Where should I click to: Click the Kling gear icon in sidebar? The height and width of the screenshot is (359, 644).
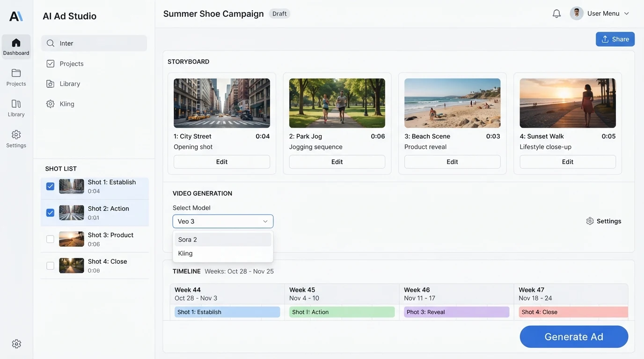(x=51, y=104)
